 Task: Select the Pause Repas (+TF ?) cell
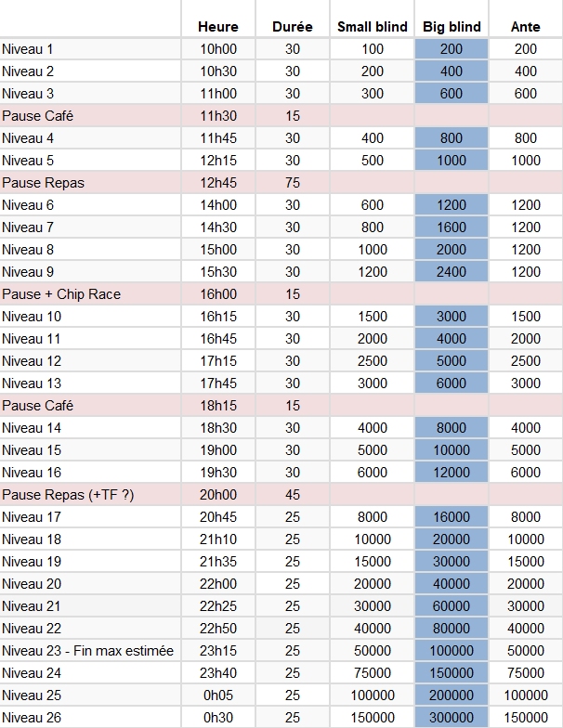pos(90,495)
